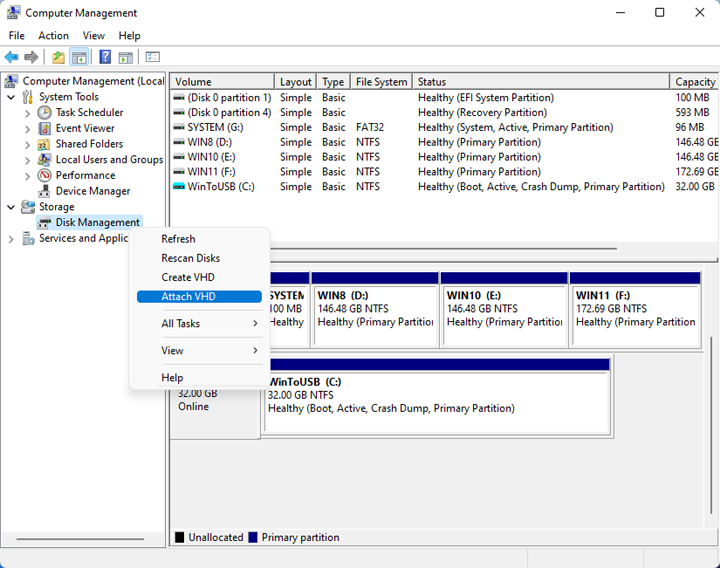Select the (Disk 0 partition 4) volume row
Image resolution: width=720 pixels, height=568 pixels.
pos(443,112)
